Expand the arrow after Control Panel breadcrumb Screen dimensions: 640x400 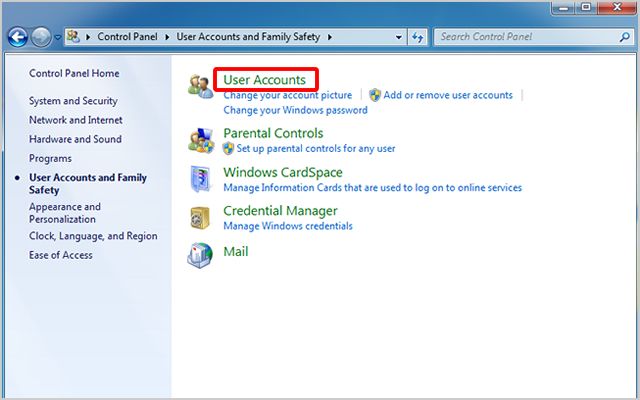pos(169,37)
